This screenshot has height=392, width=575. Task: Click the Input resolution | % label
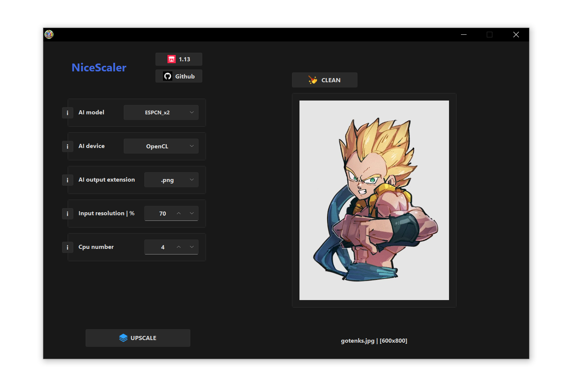pyautogui.click(x=107, y=213)
